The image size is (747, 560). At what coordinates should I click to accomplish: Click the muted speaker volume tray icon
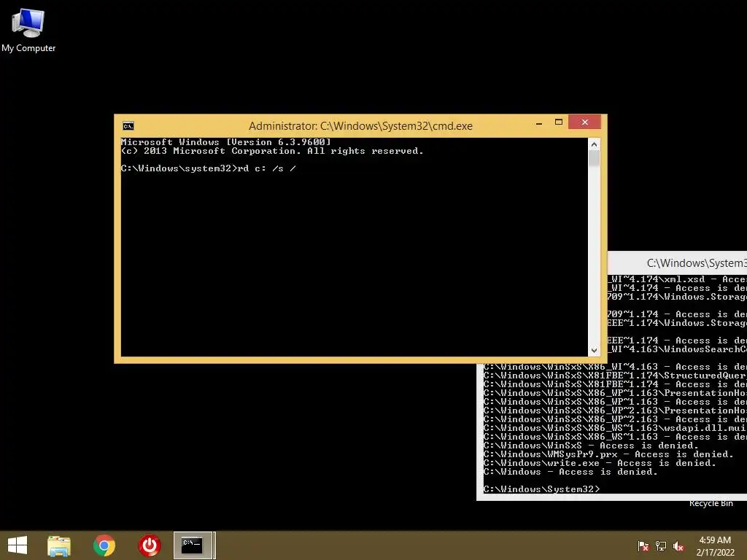point(678,545)
